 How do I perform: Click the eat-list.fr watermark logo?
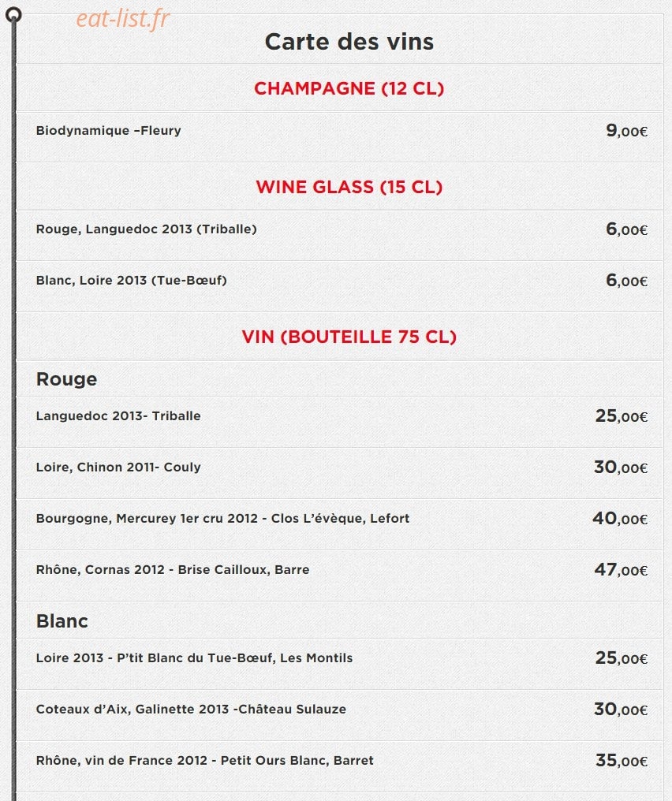pyautogui.click(x=122, y=19)
